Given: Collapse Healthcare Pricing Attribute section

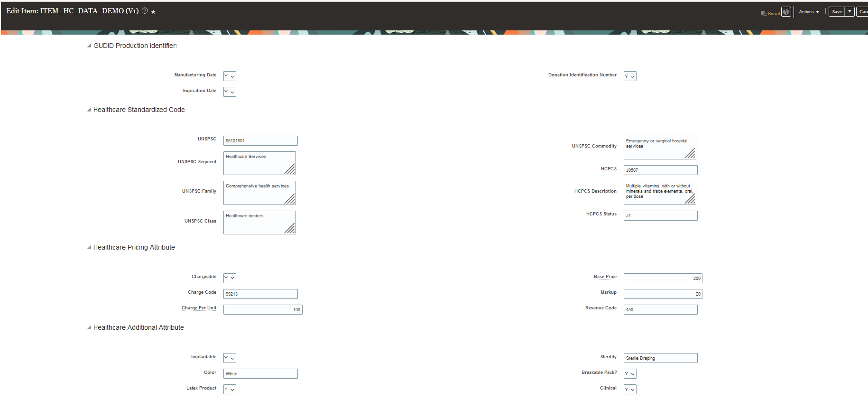Looking at the screenshot, I should (89, 247).
